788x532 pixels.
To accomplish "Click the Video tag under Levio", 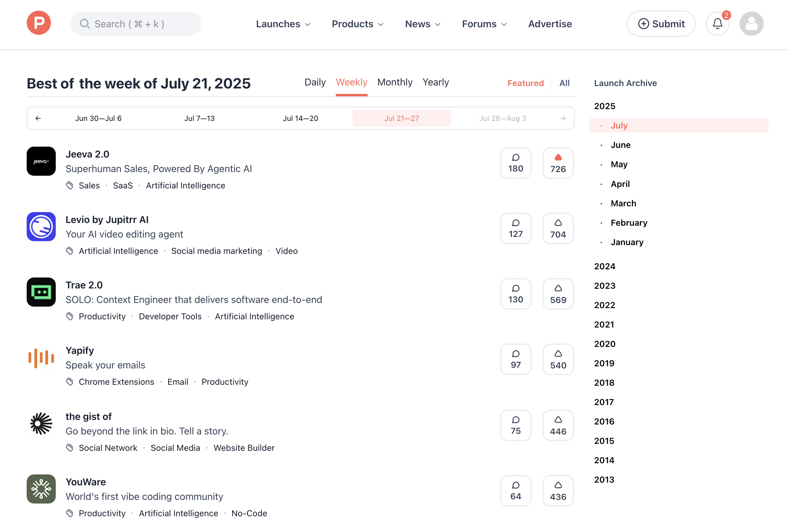I will click(286, 251).
